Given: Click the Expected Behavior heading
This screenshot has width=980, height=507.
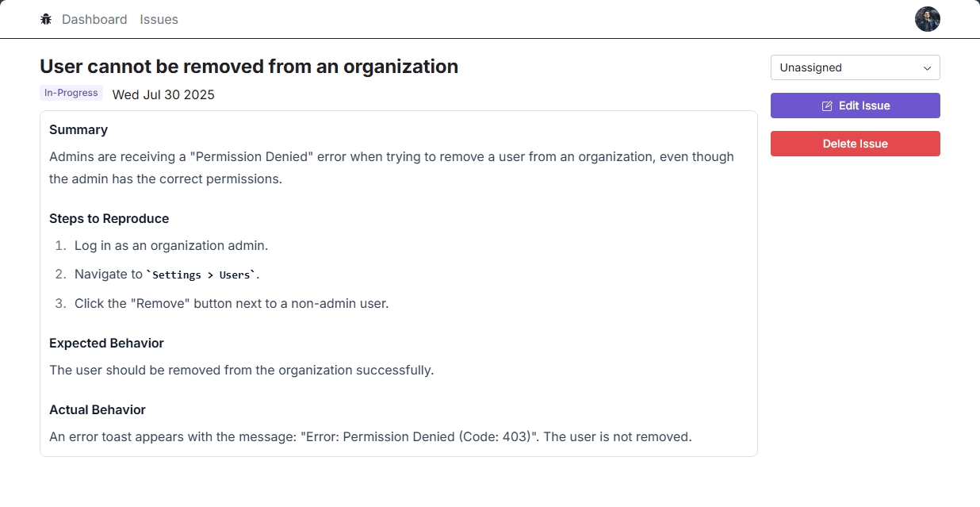Looking at the screenshot, I should click(x=106, y=343).
